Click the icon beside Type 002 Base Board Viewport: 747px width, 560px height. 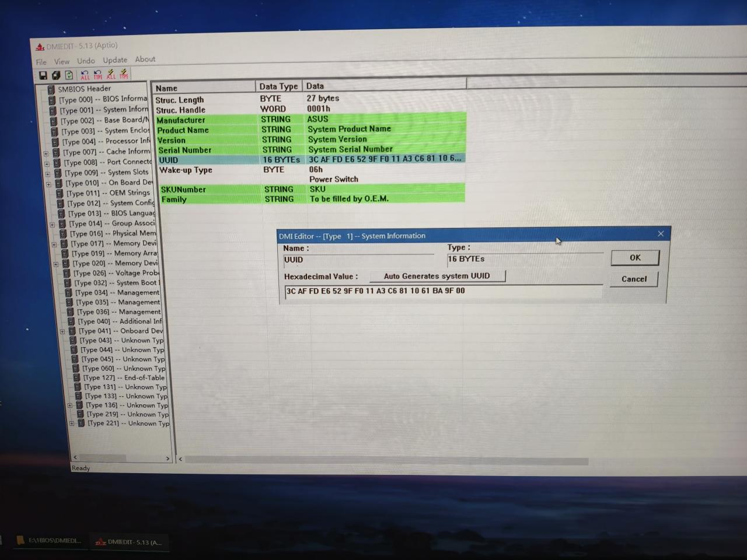[54, 121]
